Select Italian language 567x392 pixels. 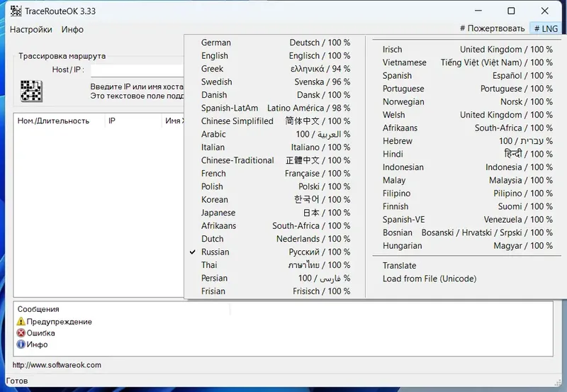click(275, 147)
